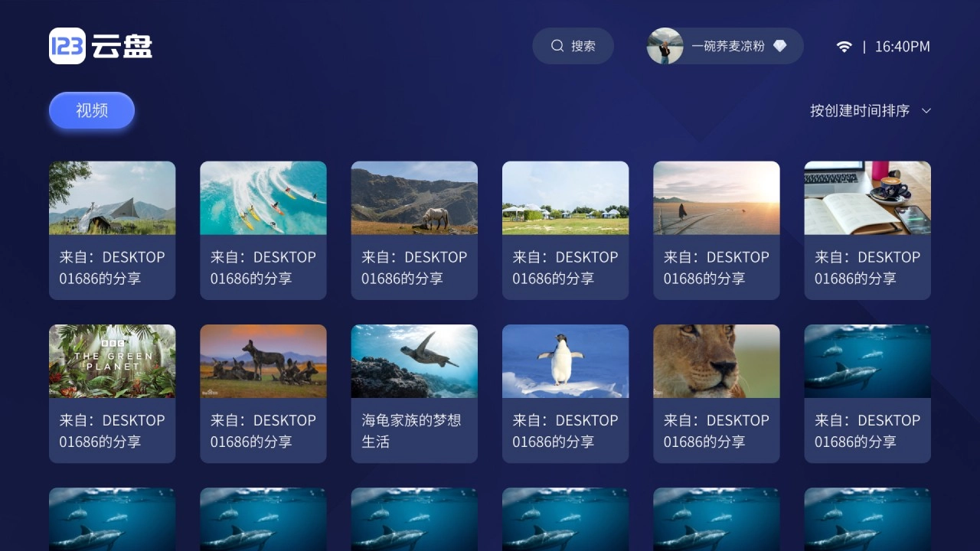Screen dimensions: 980x551
Task: Open the 按创建时间排序 sort dropdown
Action: [860, 111]
